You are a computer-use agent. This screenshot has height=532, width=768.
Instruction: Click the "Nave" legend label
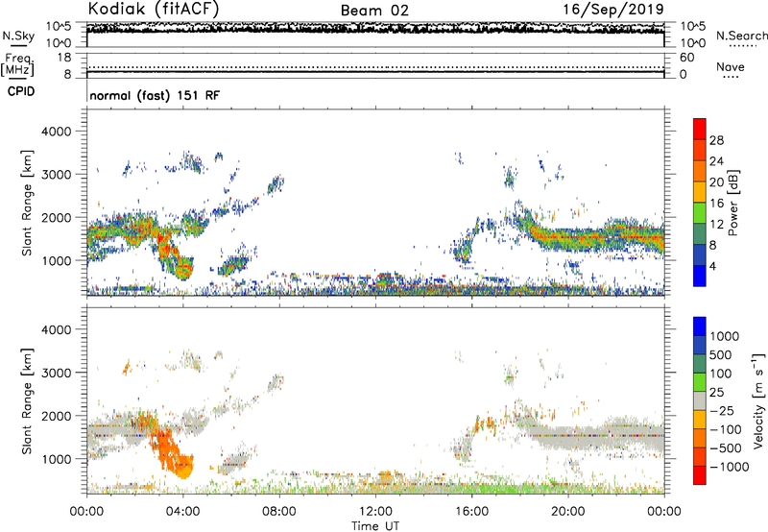[x=731, y=66]
